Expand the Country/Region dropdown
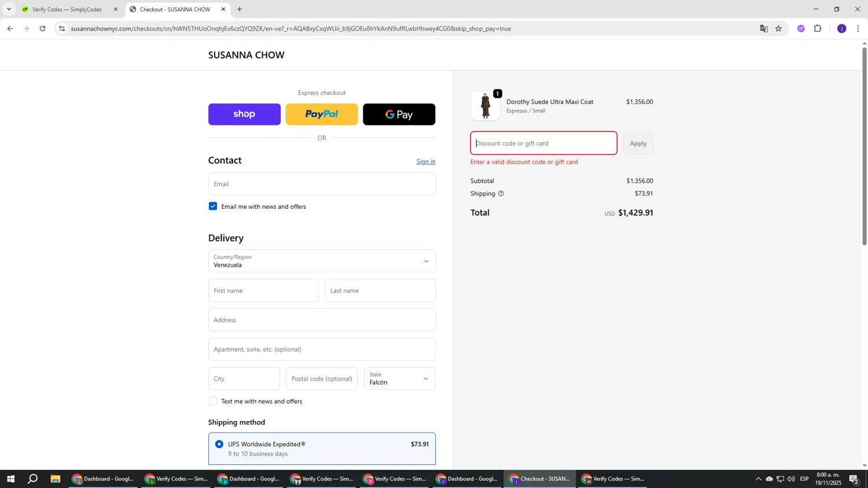868x488 pixels. pyautogui.click(x=322, y=261)
